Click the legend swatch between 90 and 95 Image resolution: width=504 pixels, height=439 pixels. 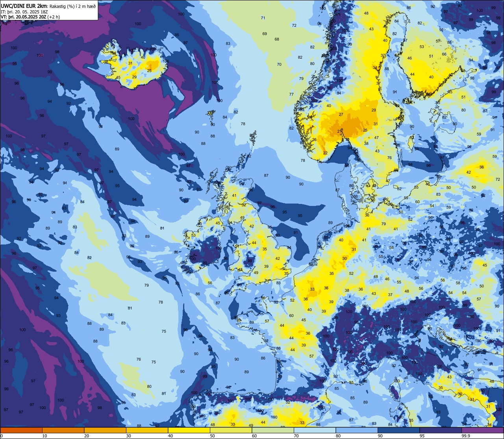[x=398, y=430]
